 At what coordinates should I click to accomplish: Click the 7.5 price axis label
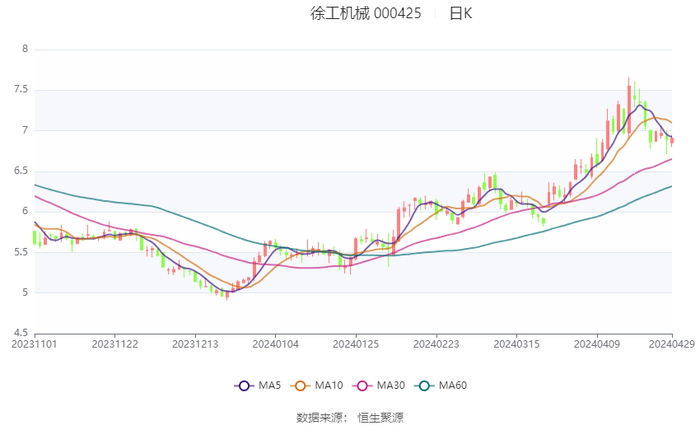[20, 89]
